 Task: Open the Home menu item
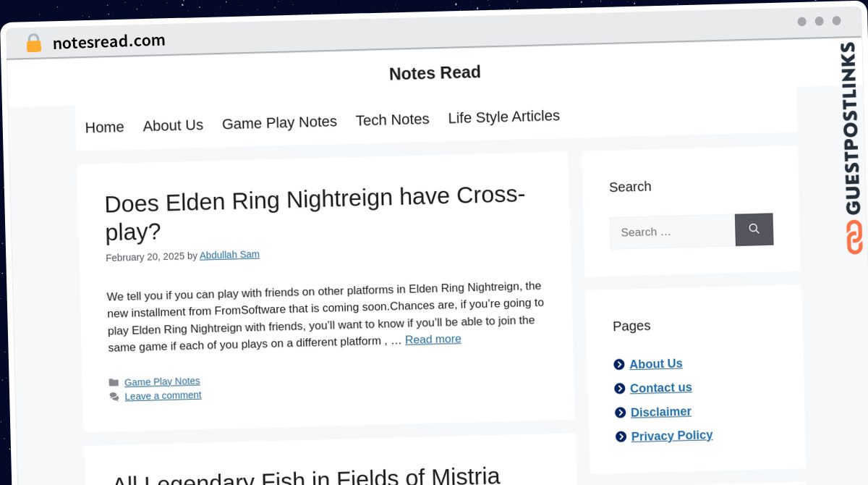click(104, 127)
